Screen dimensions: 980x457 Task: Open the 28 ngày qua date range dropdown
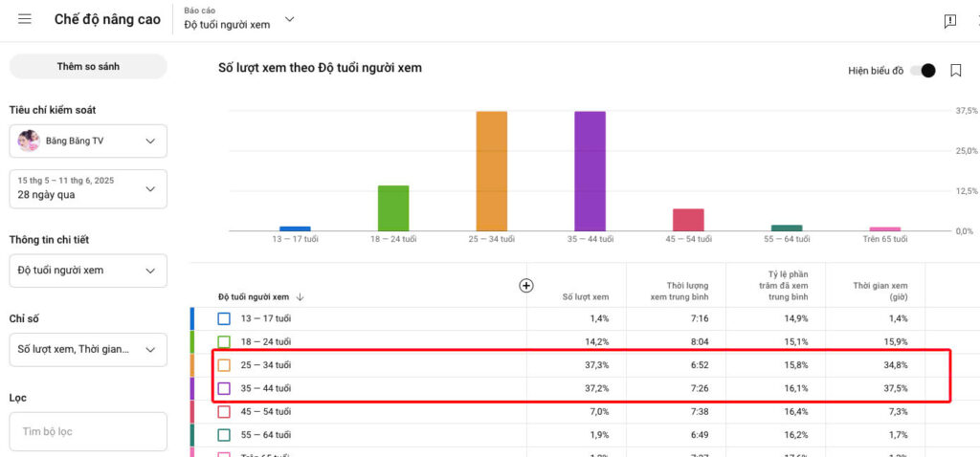pos(88,188)
